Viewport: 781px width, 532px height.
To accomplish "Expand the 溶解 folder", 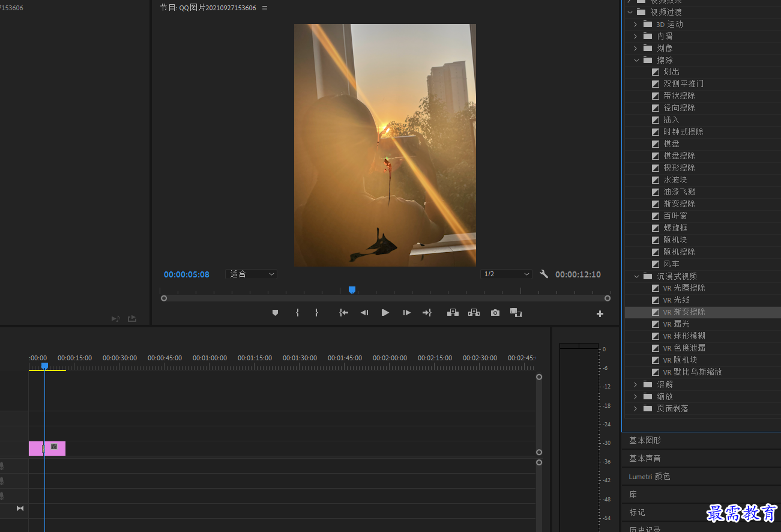I will click(636, 384).
